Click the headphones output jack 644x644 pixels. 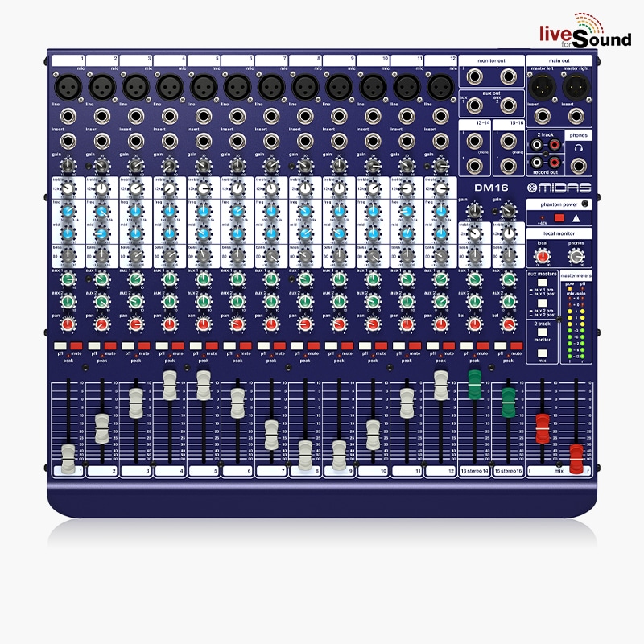[x=578, y=166]
